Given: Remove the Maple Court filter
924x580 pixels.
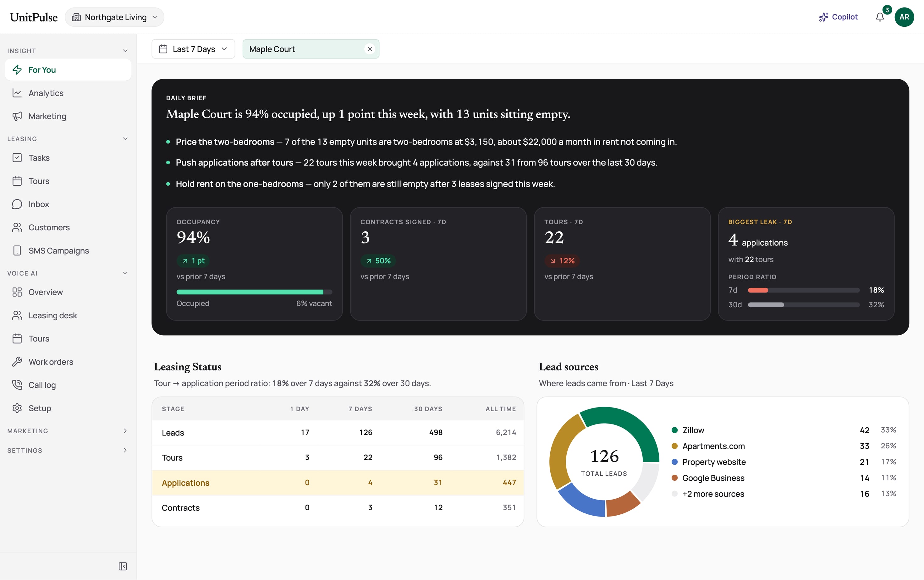Looking at the screenshot, I should [370, 49].
